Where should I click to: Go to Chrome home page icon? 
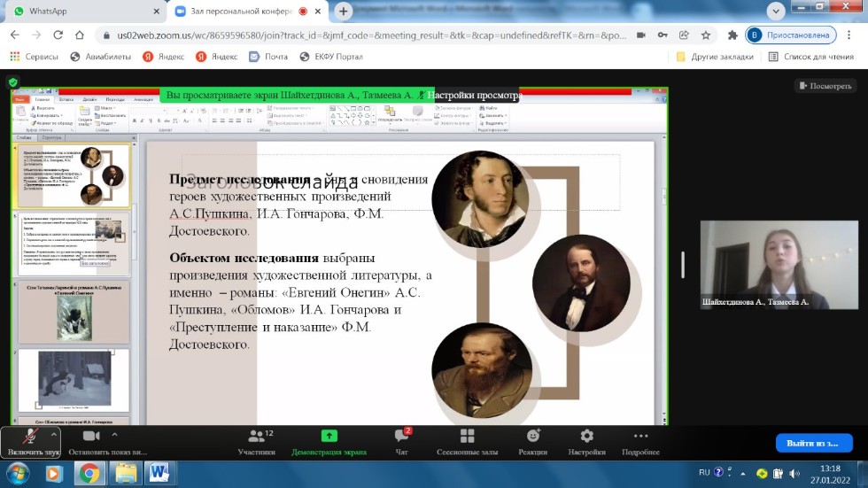click(x=80, y=35)
